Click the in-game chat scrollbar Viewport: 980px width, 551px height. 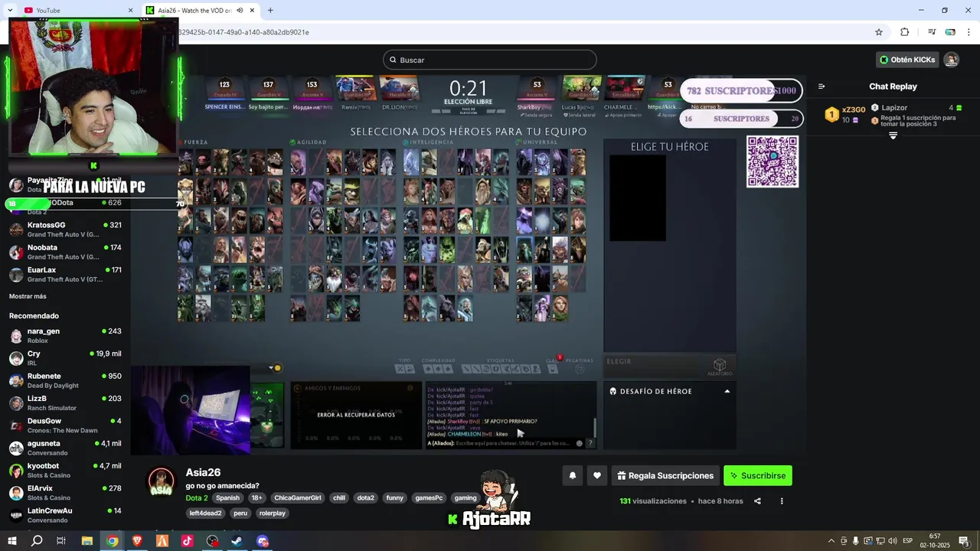(595, 427)
